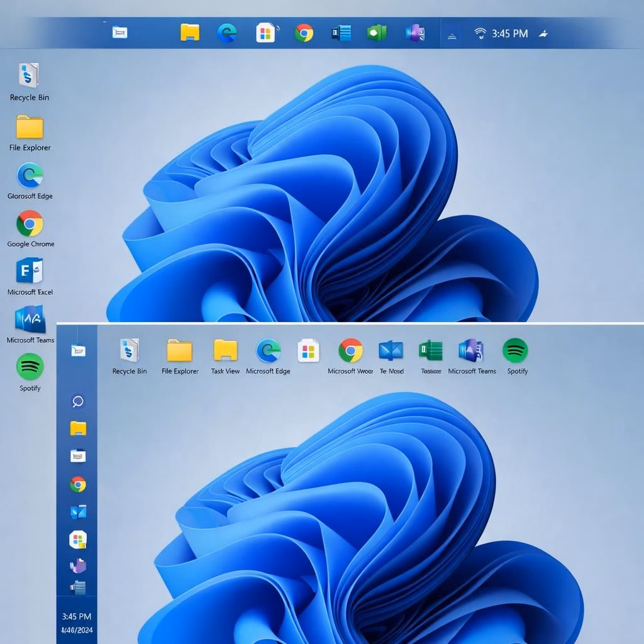644x644 pixels.
Task: Select Spotify in the left desktop column
Action: point(30,372)
